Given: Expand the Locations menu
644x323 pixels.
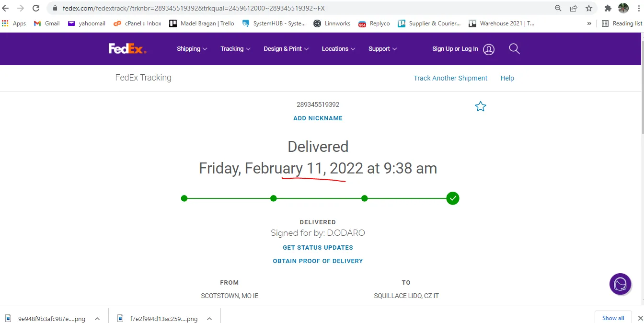Looking at the screenshot, I should [338, 48].
